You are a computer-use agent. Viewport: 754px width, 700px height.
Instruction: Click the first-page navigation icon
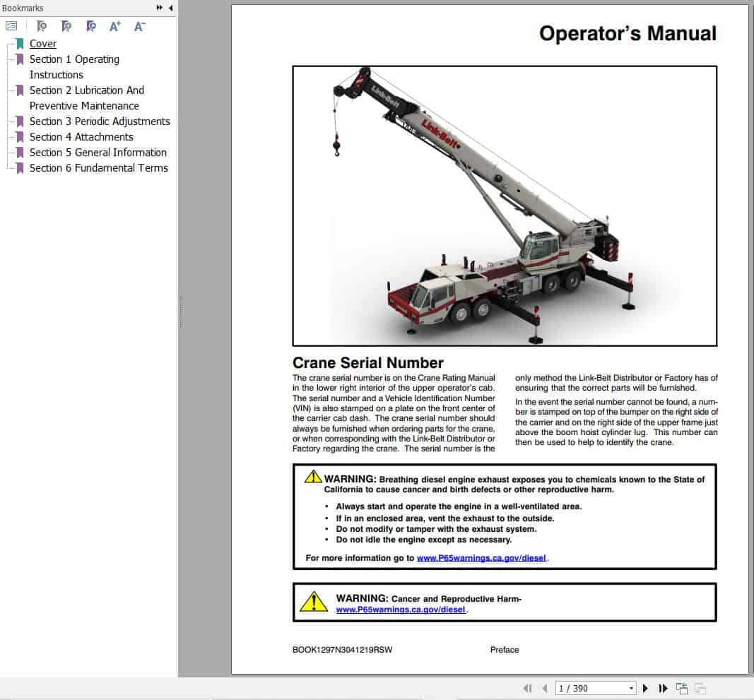(527, 688)
